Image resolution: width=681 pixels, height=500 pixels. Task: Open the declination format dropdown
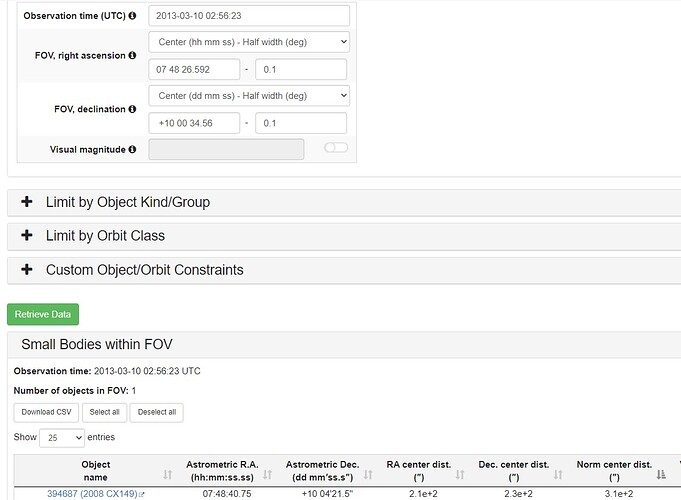point(249,95)
